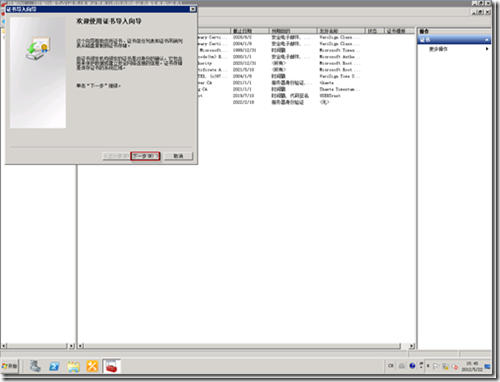Image resolution: width=500 pixels, height=382 pixels.
Task: Click left arrow of center pane horizontal scrollbar
Action: coord(80,346)
